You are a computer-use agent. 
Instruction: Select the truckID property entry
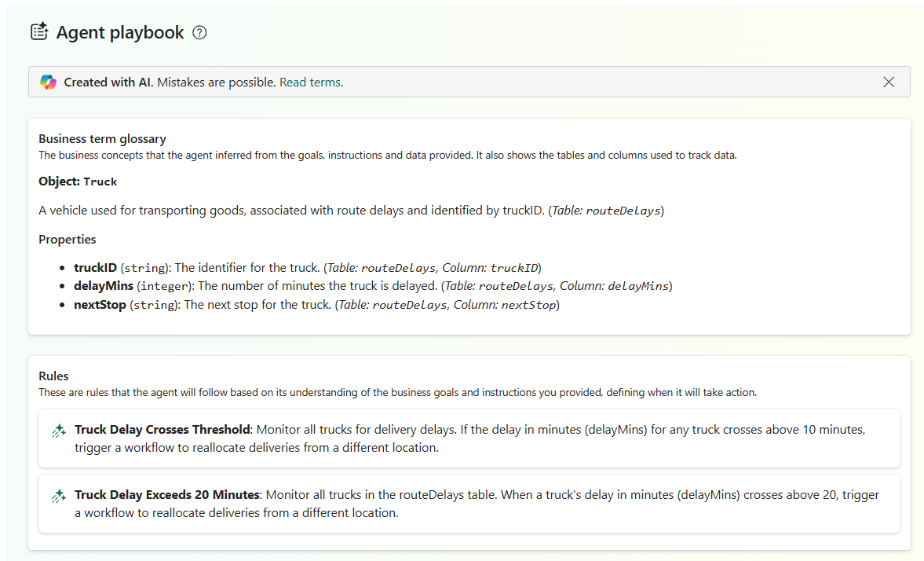click(305, 267)
